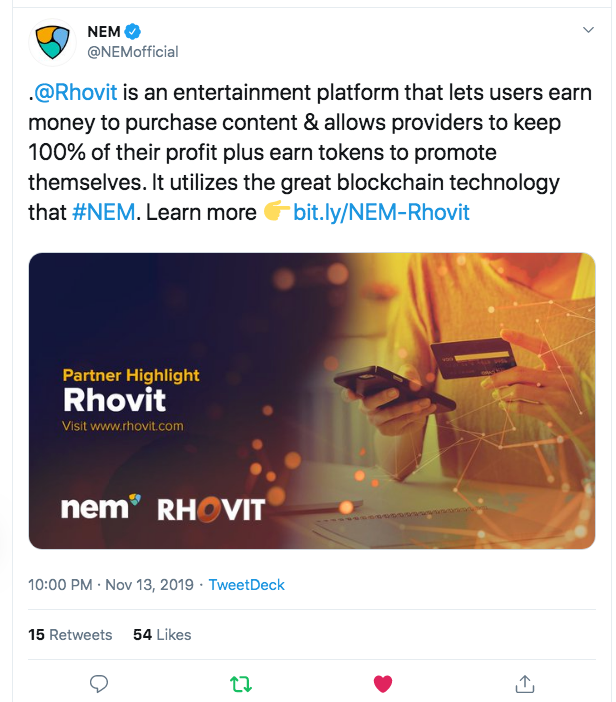Click the NEM display name
Viewport: 616px width, 702px height.
coord(104,32)
